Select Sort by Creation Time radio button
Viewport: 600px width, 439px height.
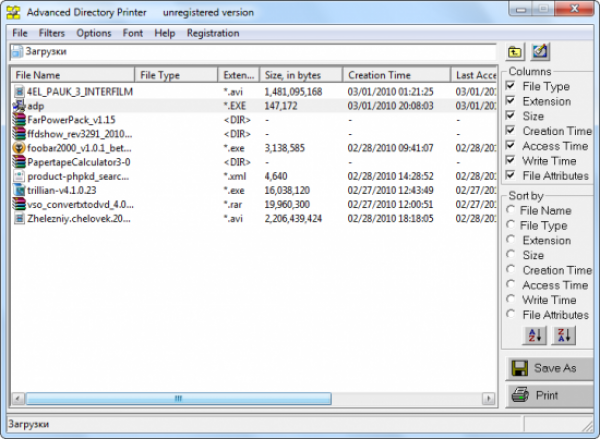pos(511,269)
